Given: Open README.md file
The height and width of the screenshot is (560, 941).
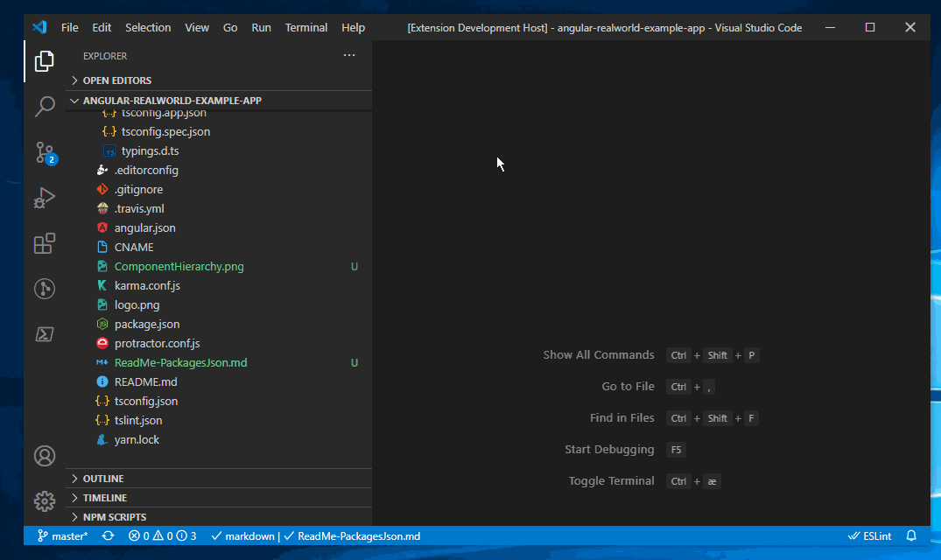Looking at the screenshot, I should 219,381.
